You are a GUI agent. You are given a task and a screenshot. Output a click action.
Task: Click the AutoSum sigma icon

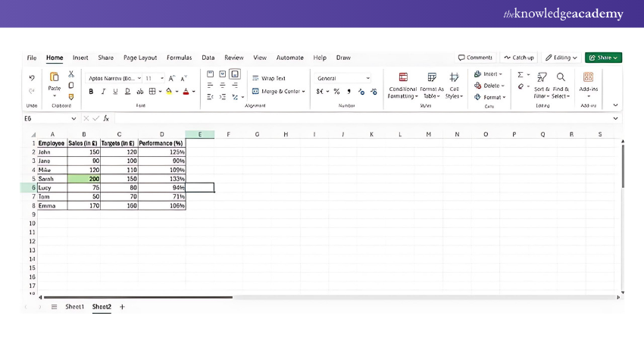coord(521,75)
